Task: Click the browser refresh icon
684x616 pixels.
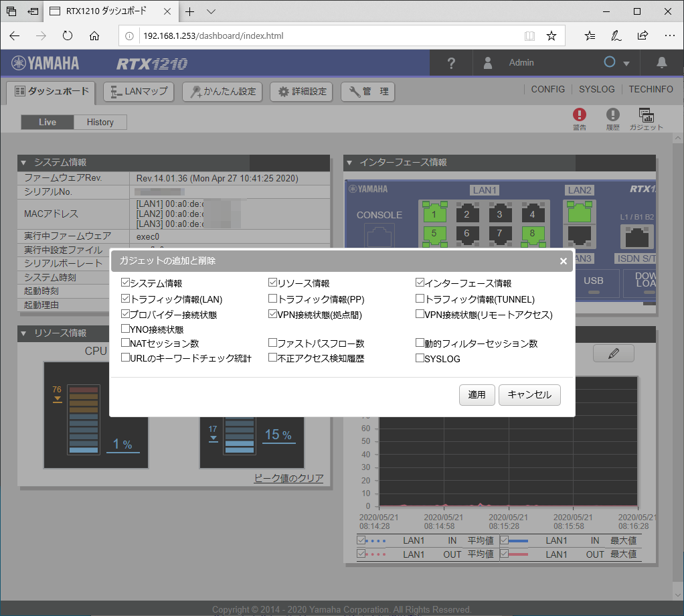Action: 68,35
